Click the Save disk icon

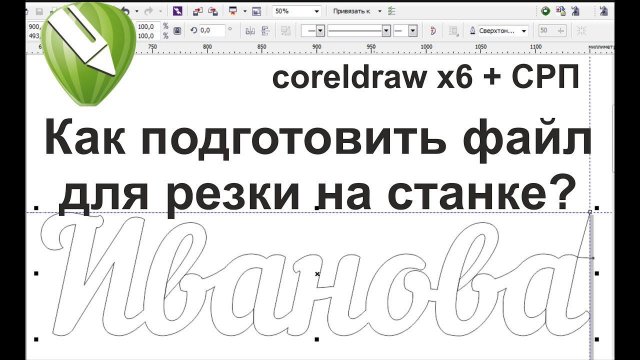pos(39,12)
